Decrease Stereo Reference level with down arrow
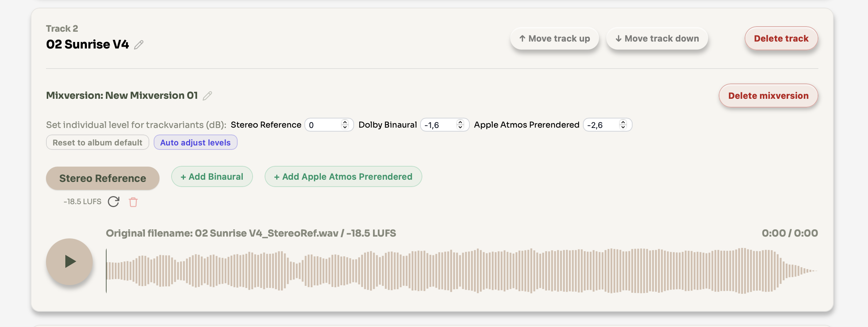 pyautogui.click(x=345, y=127)
